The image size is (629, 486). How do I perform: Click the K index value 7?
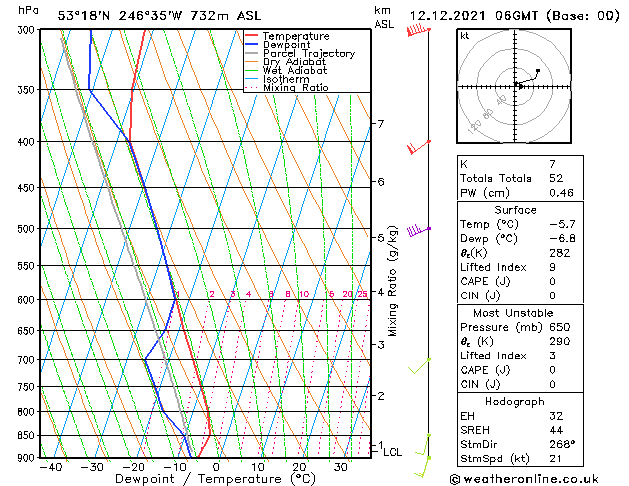552,164
